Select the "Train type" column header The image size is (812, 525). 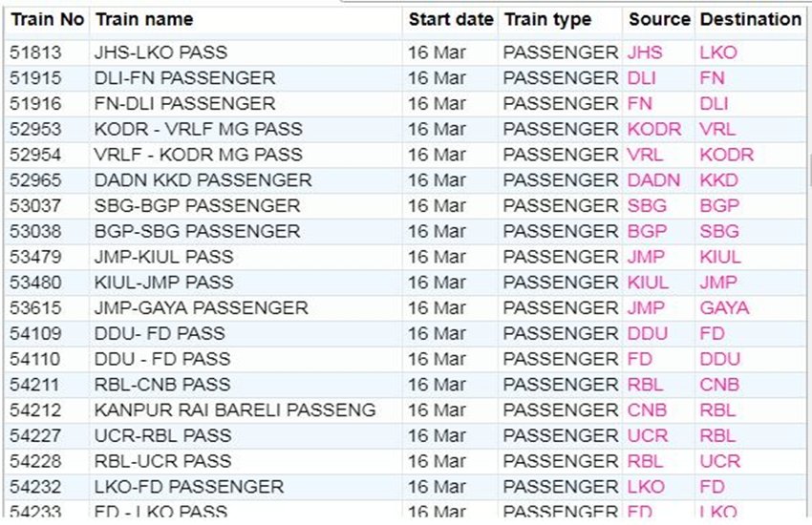click(548, 19)
